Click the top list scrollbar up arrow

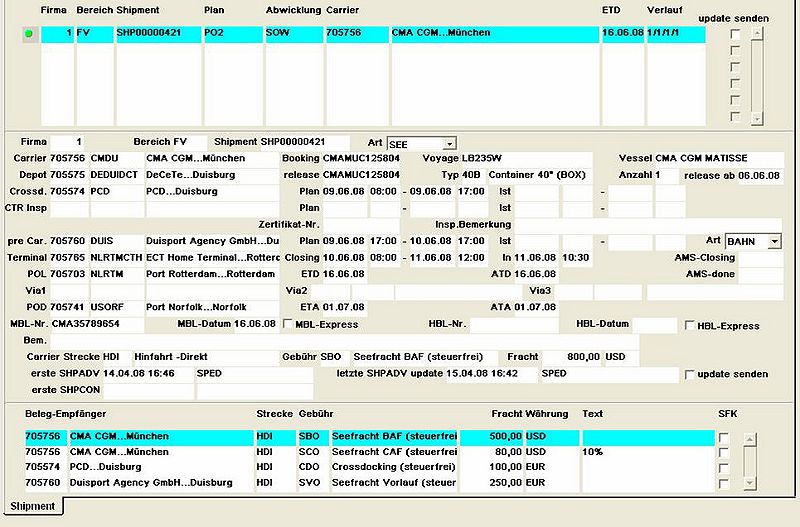click(757, 34)
